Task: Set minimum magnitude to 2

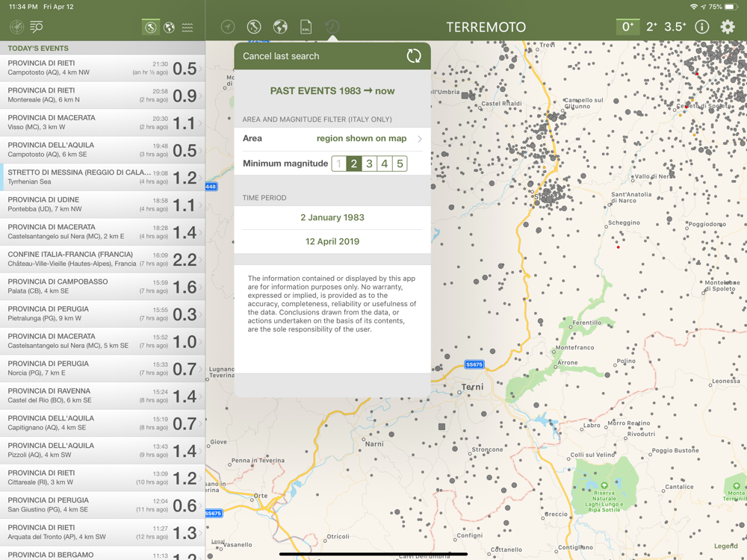Action: pos(354,164)
